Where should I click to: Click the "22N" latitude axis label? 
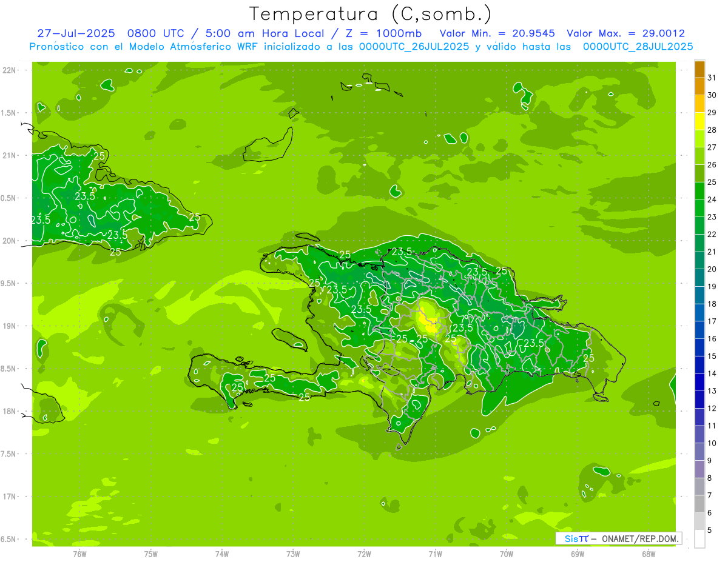(10, 70)
